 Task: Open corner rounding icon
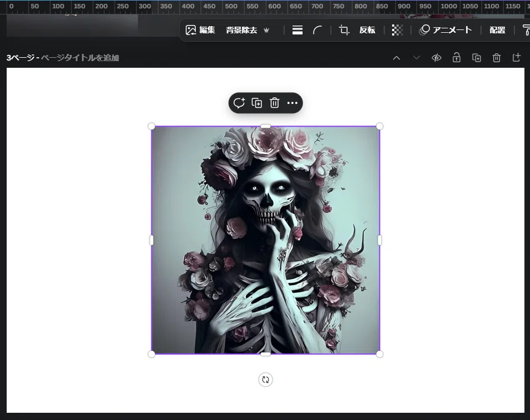coord(318,30)
